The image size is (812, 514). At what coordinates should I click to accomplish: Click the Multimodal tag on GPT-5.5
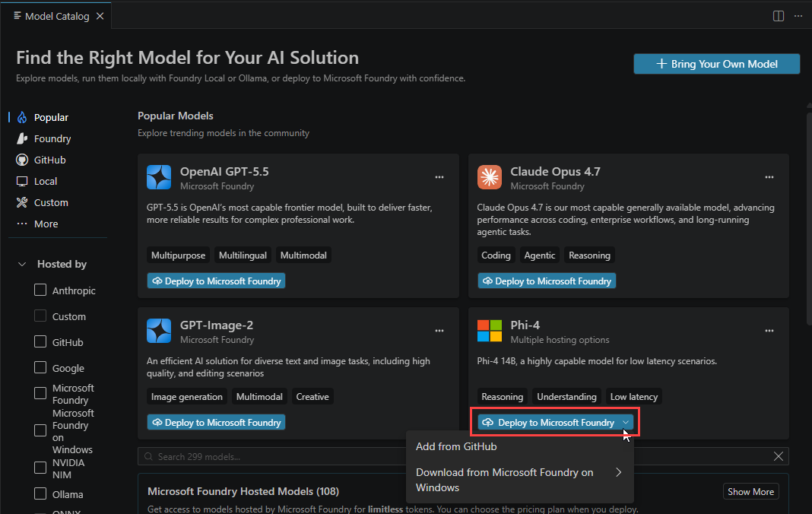tap(303, 255)
